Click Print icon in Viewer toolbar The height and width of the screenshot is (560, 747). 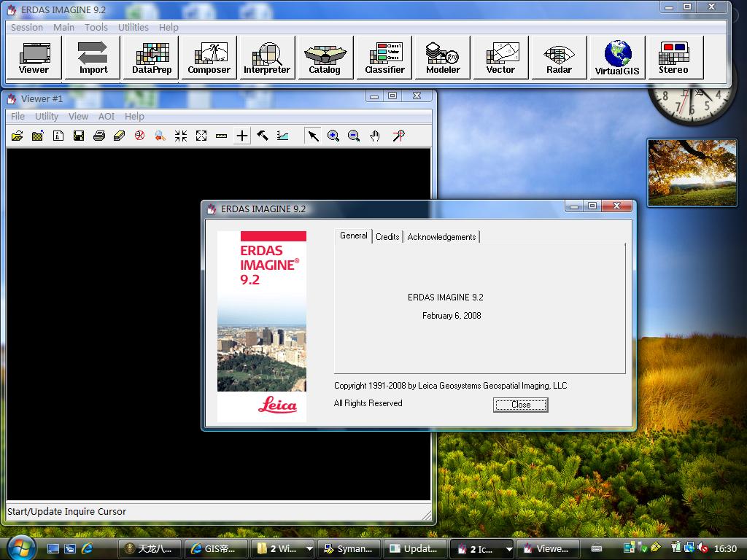pos(99,136)
